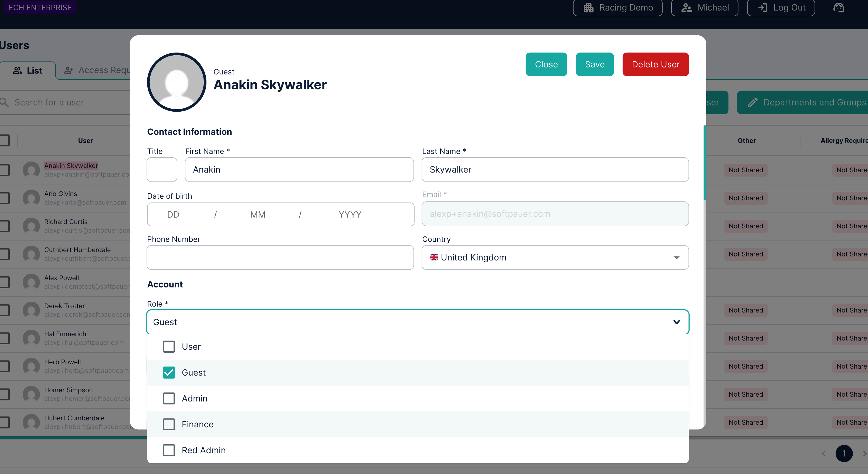Click ECH ENTERPRISE badge
Image resolution: width=868 pixels, height=474 pixels.
pyautogui.click(x=40, y=7)
